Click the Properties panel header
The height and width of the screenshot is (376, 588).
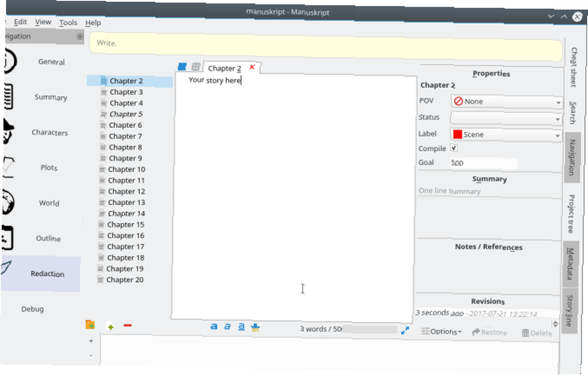[491, 74]
